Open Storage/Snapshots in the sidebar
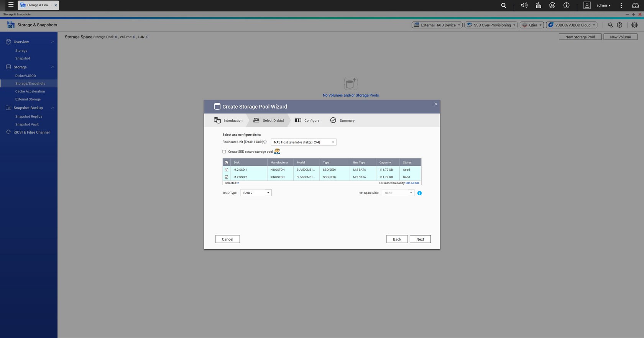This screenshot has height=338, width=644. click(x=30, y=83)
